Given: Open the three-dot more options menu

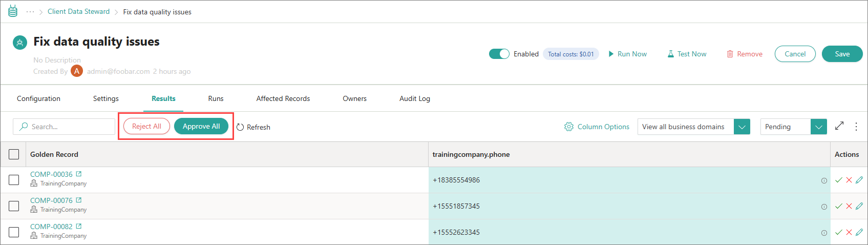Looking at the screenshot, I should (856, 126).
